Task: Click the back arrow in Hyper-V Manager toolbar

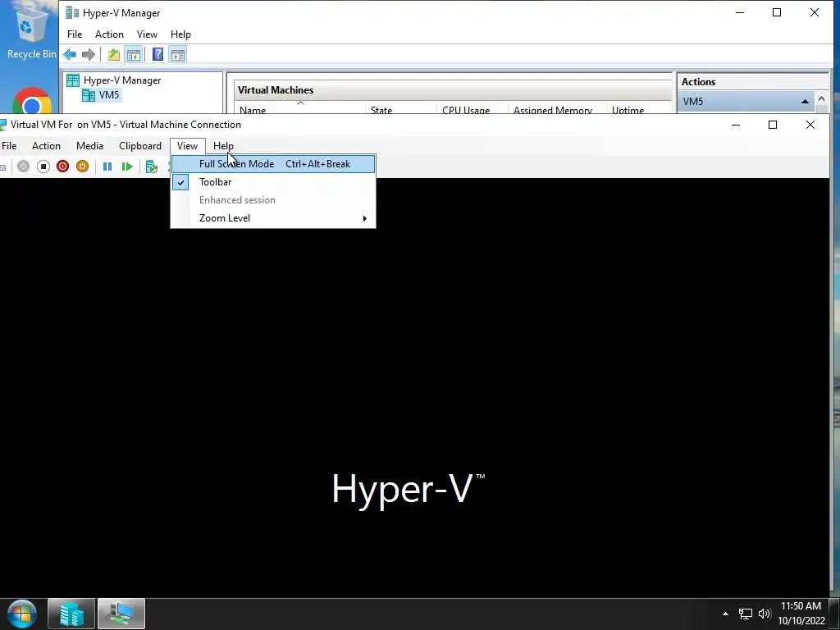Action: click(70, 54)
